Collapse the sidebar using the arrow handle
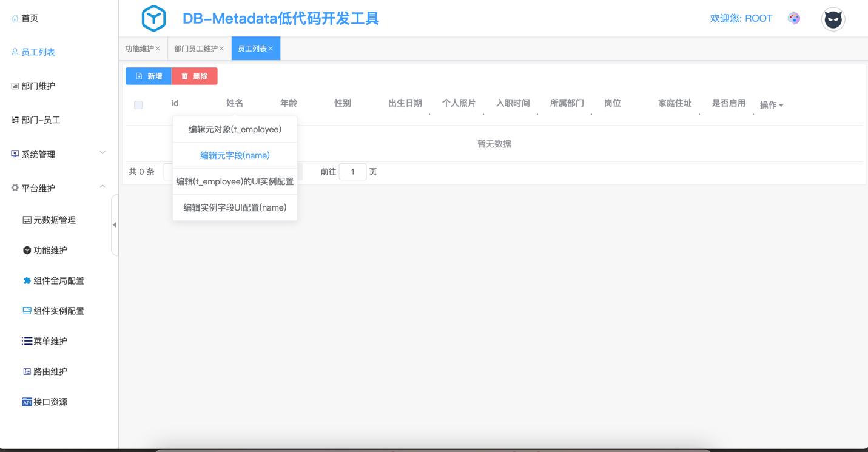Screen dimensions: 868x452 [115, 224]
